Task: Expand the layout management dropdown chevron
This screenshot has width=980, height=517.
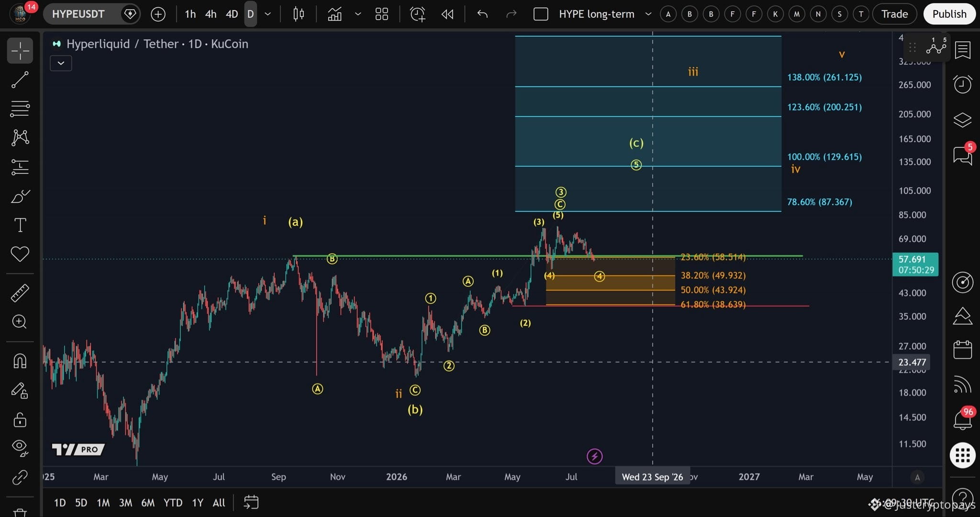Action: (648, 14)
